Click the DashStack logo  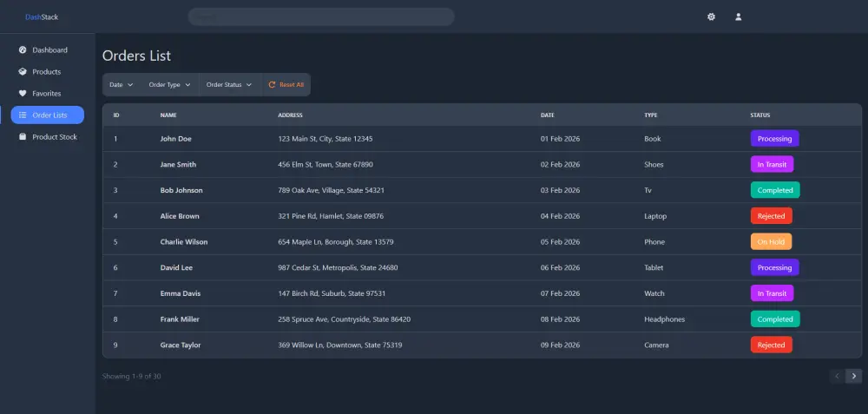coord(42,17)
